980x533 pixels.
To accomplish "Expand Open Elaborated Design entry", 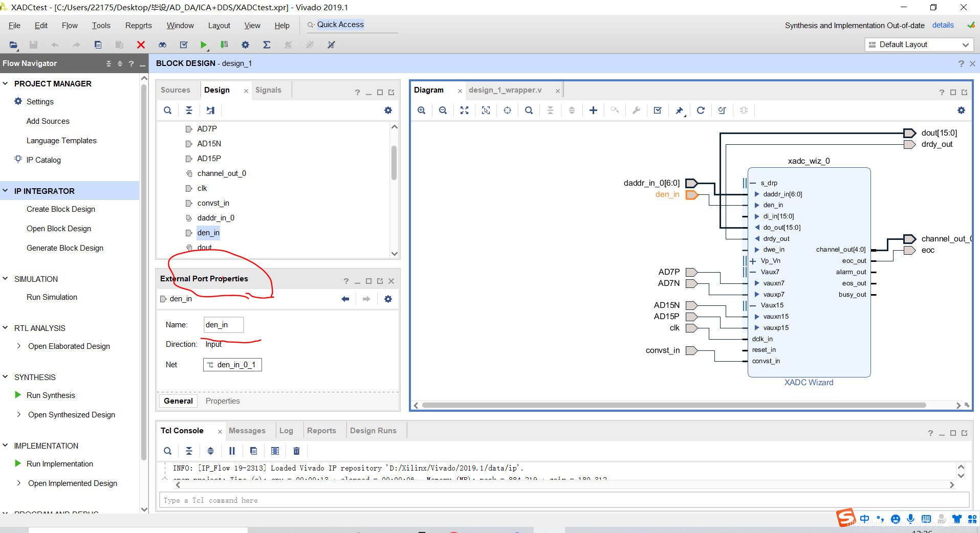I will (x=19, y=346).
